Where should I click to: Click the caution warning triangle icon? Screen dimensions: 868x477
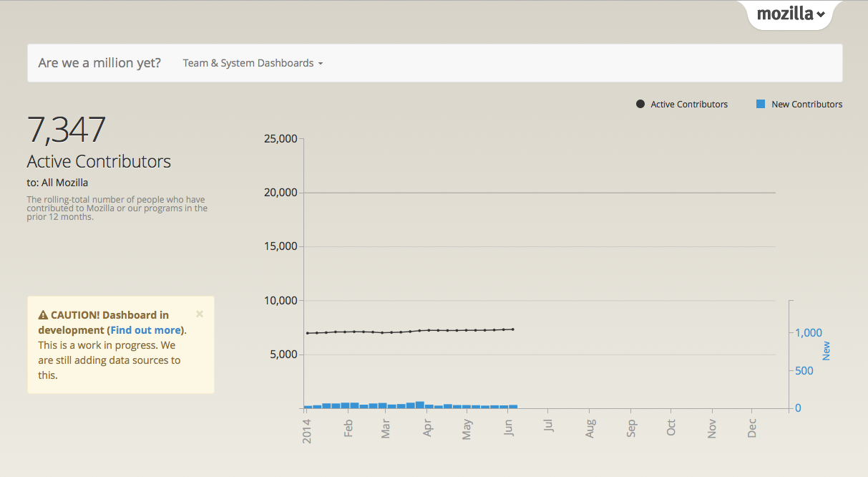[x=43, y=315]
